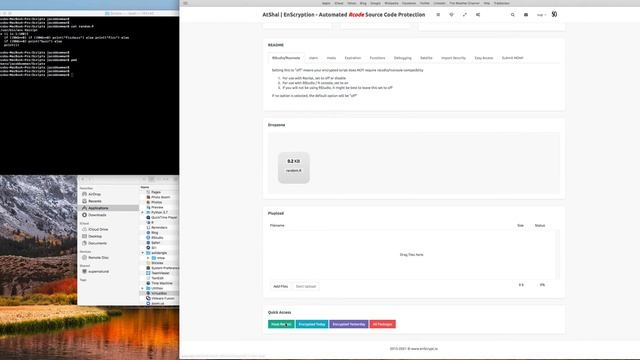
Task: Click the fullscreen expand arrows icon in the header
Action: coord(464,15)
